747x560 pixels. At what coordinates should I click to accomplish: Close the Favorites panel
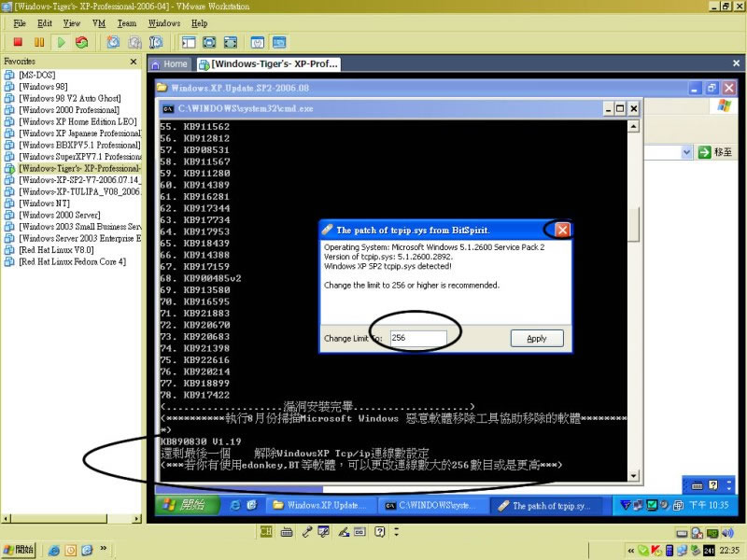(x=134, y=62)
